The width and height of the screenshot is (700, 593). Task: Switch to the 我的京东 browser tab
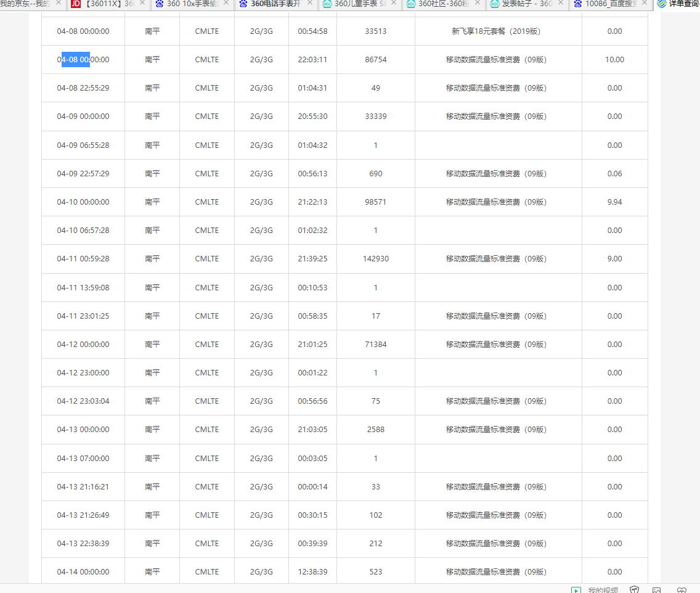(x=31, y=4)
